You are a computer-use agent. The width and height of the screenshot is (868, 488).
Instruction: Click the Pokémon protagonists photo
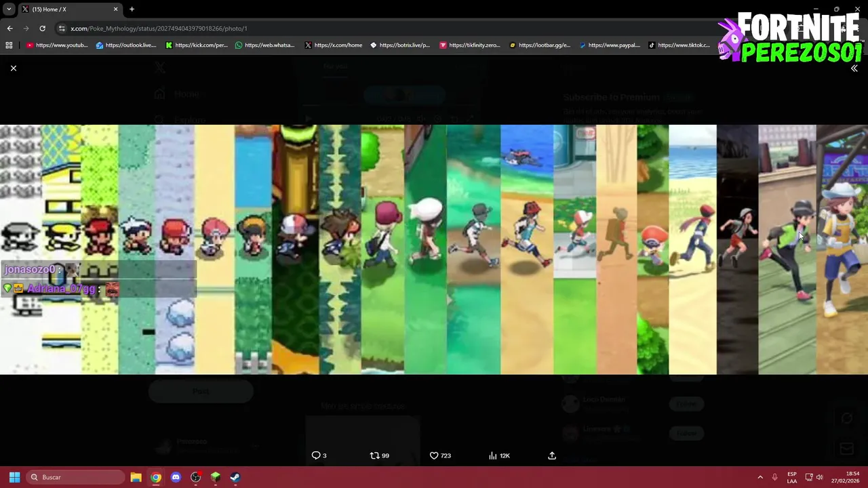click(x=434, y=249)
